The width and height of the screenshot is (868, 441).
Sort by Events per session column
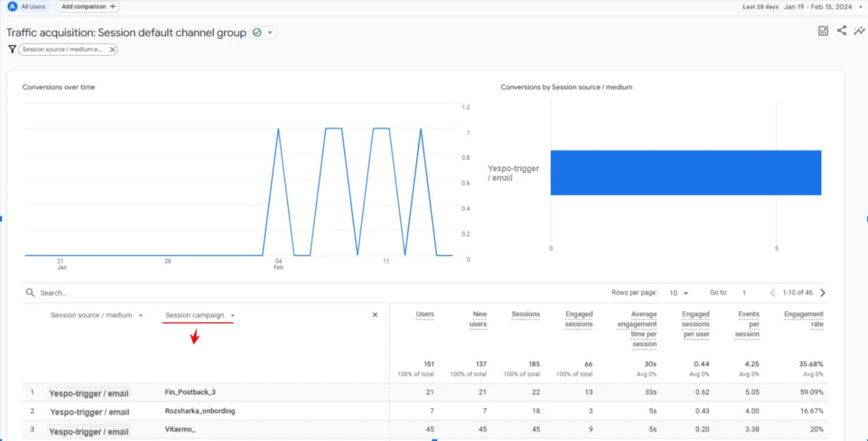pyautogui.click(x=748, y=324)
